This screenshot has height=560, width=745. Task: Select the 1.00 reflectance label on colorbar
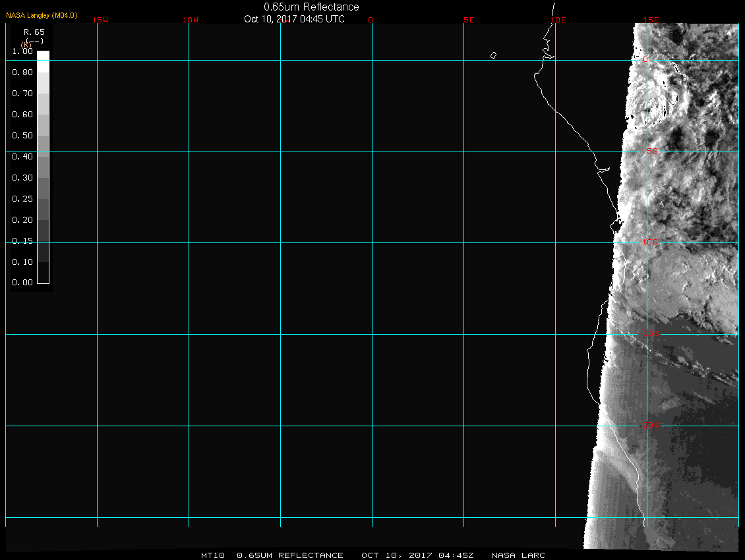pos(22,51)
